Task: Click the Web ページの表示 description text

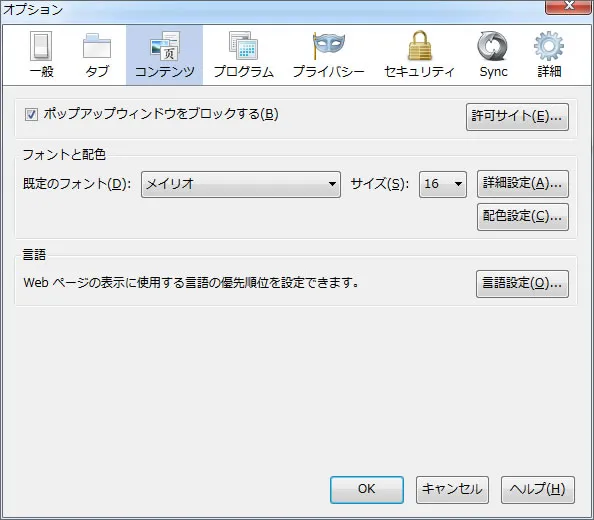Action: tap(191, 283)
